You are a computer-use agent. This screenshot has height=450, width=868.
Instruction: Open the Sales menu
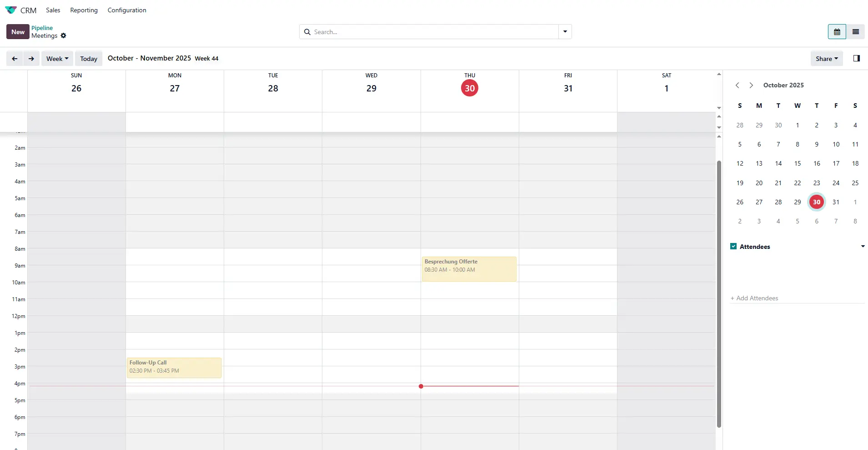pyautogui.click(x=53, y=10)
